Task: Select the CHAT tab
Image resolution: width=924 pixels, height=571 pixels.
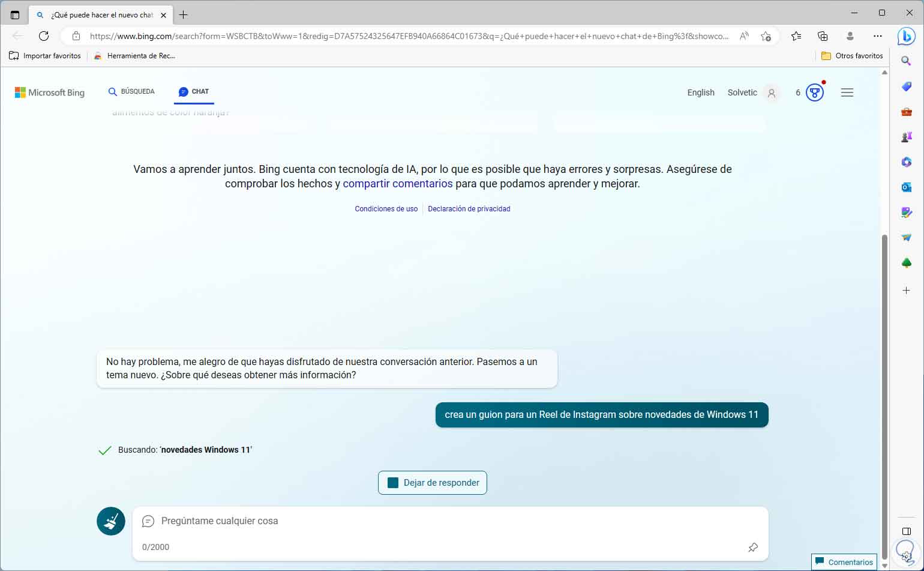Action: click(x=194, y=92)
